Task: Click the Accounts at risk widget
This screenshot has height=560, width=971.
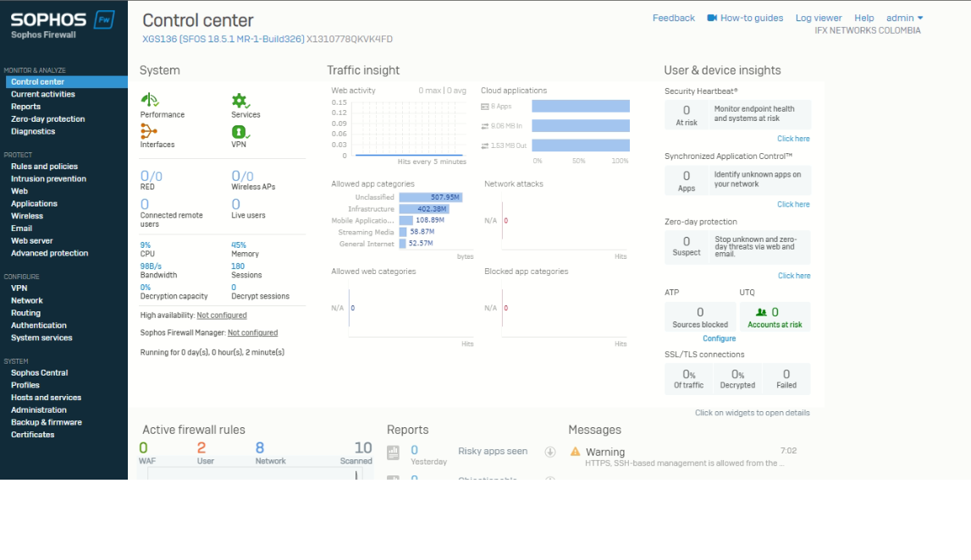Action: 774,316
